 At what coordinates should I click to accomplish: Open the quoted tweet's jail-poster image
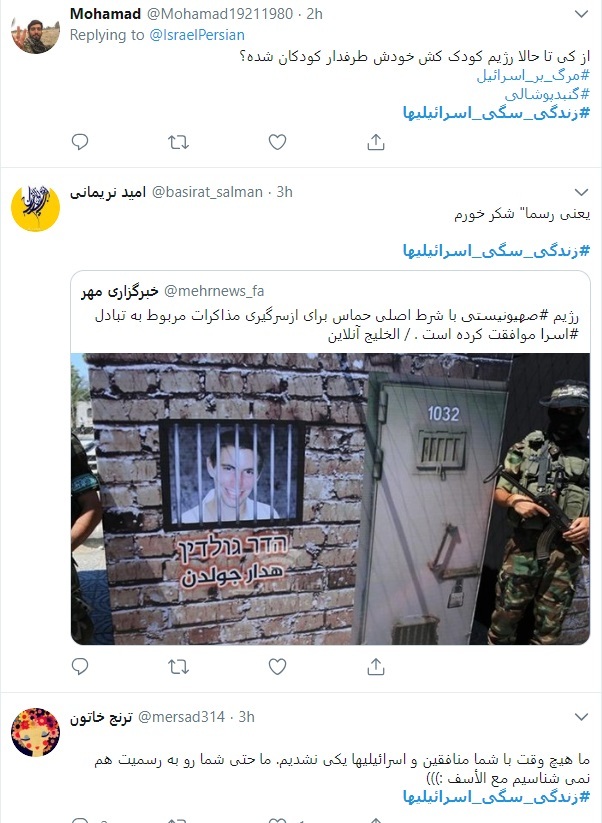[x=330, y=499]
